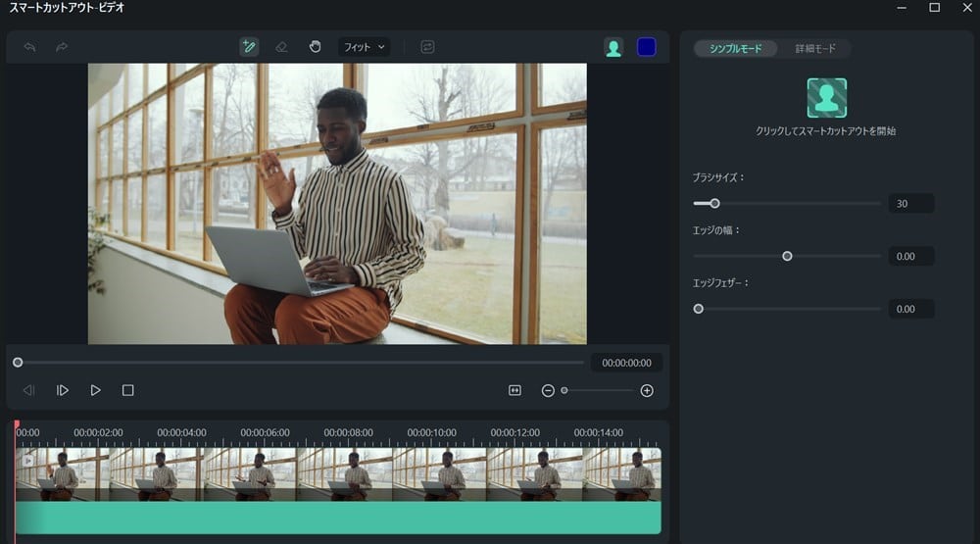980x544 pixels.
Task: Click the fit timeline to window icon
Action: click(x=514, y=390)
